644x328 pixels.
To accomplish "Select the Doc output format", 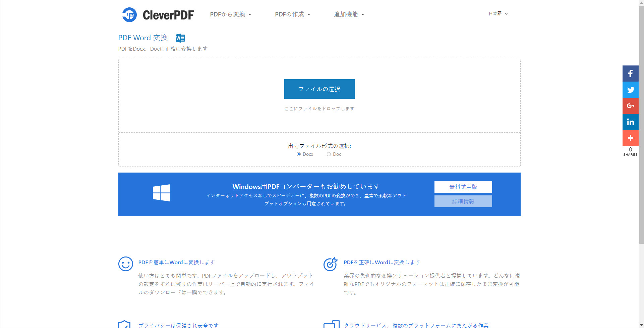I will pos(329,154).
